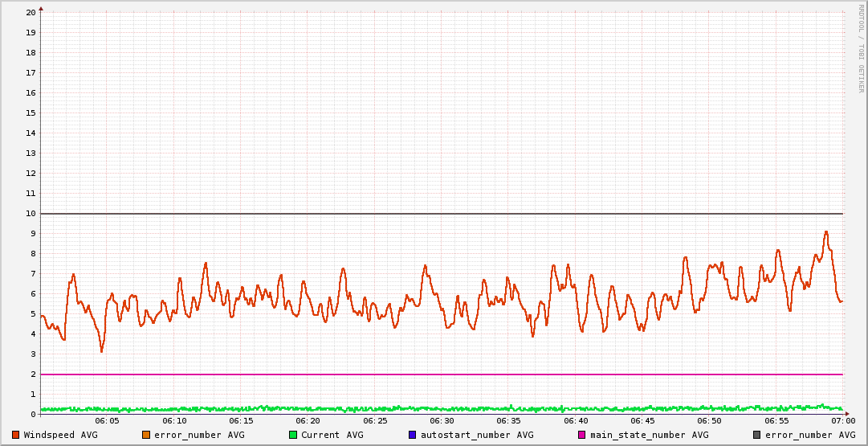868x446 pixels.
Task: Click the RRDTOOL / TOBI OETIKER watermark
Action: click(x=861, y=48)
